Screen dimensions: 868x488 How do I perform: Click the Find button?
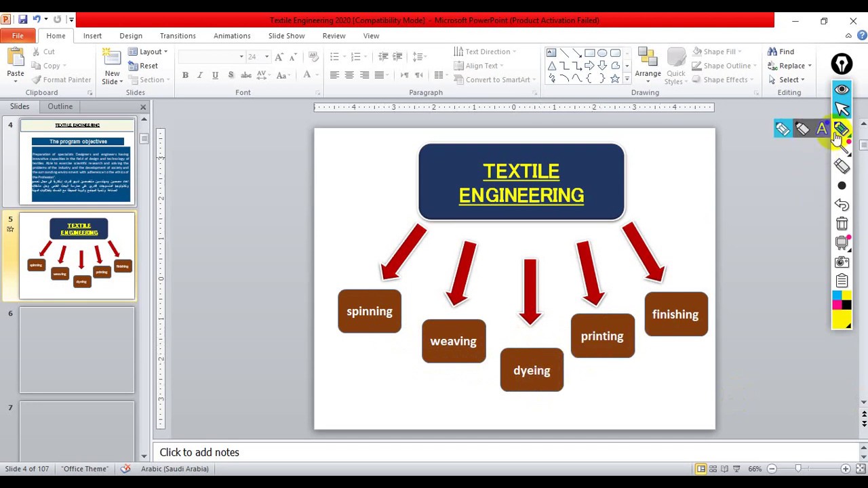tap(781, 52)
